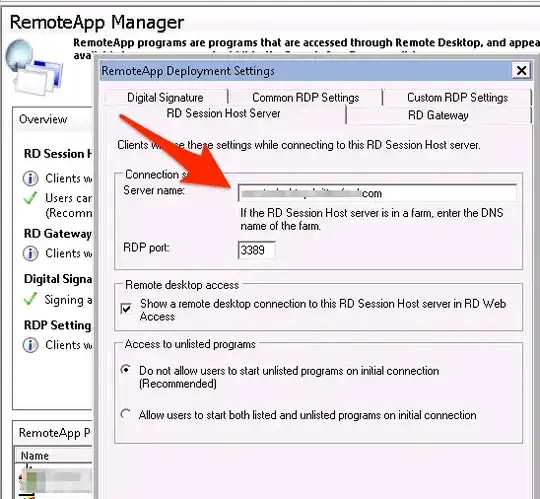
Task: Toggle Show a remote desktop connection checkbox
Action: [x=126, y=309]
